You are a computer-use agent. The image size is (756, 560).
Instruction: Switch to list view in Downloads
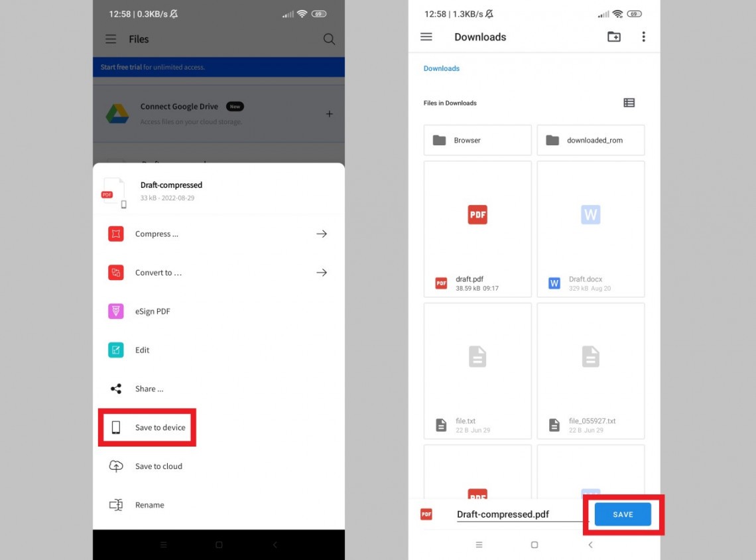(x=629, y=103)
